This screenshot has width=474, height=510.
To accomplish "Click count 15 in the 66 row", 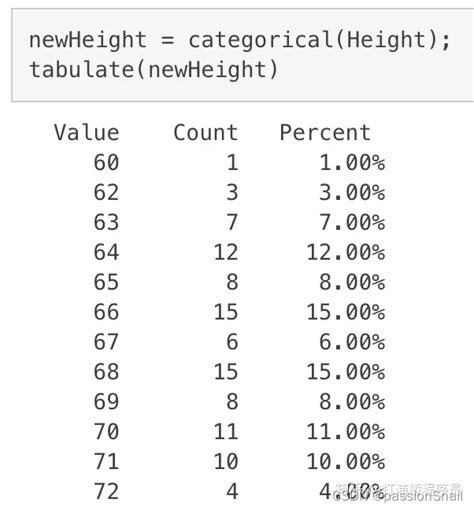I will point(226,312).
